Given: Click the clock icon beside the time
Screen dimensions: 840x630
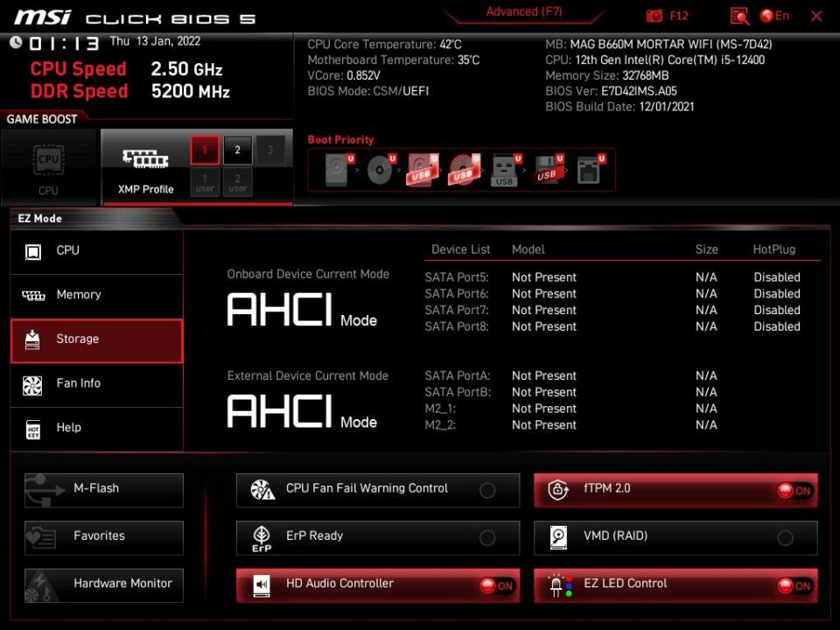Looking at the screenshot, I should coord(16,42).
